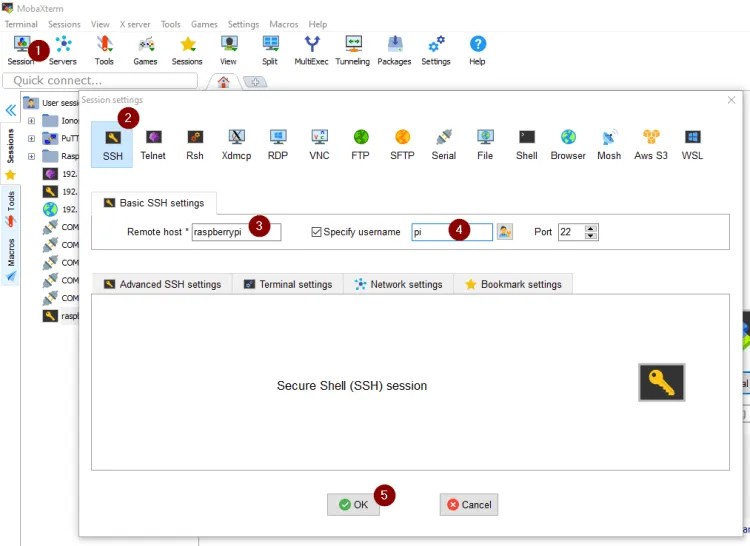Click the OK button
This screenshot has width=750, height=546.
tap(353, 505)
